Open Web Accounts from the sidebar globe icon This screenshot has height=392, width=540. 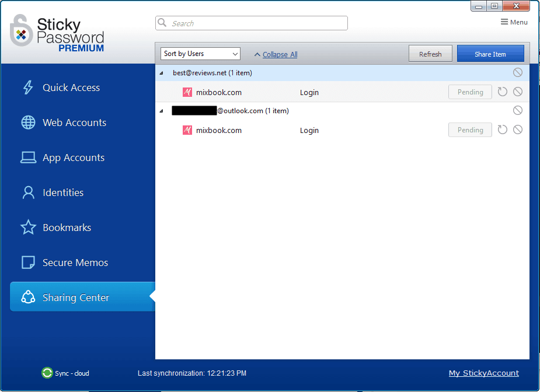pyautogui.click(x=28, y=123)
